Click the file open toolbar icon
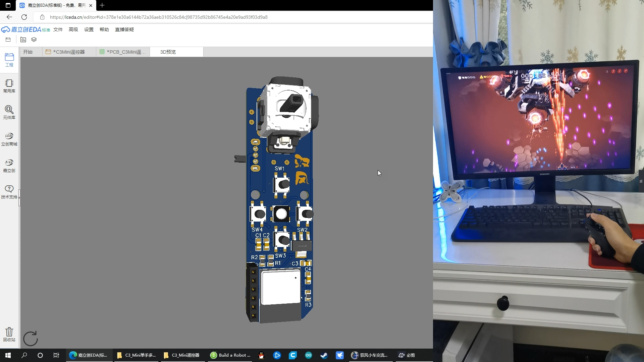 pos(8,39)
